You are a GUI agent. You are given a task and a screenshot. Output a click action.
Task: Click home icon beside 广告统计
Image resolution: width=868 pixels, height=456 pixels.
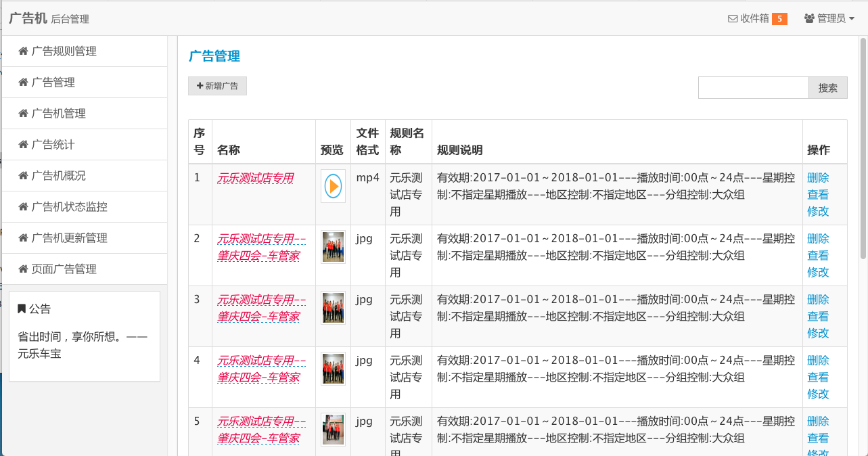[x=23, y=145]
